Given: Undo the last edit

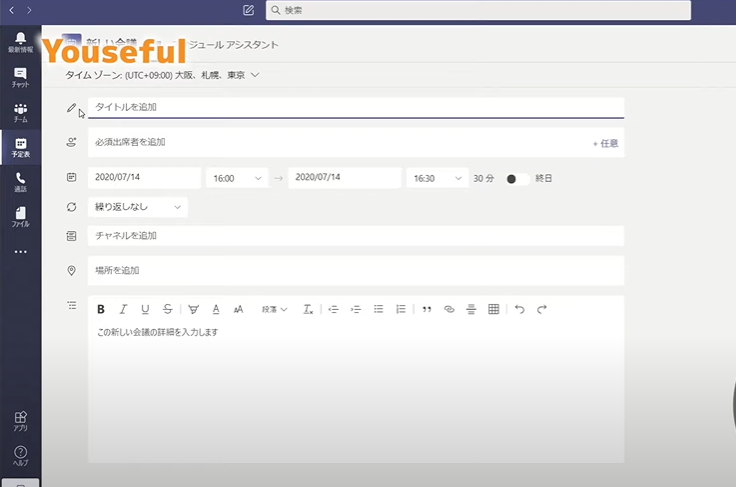Looking at the screenshot, I should pyautogui.click(x=520, y=309).
